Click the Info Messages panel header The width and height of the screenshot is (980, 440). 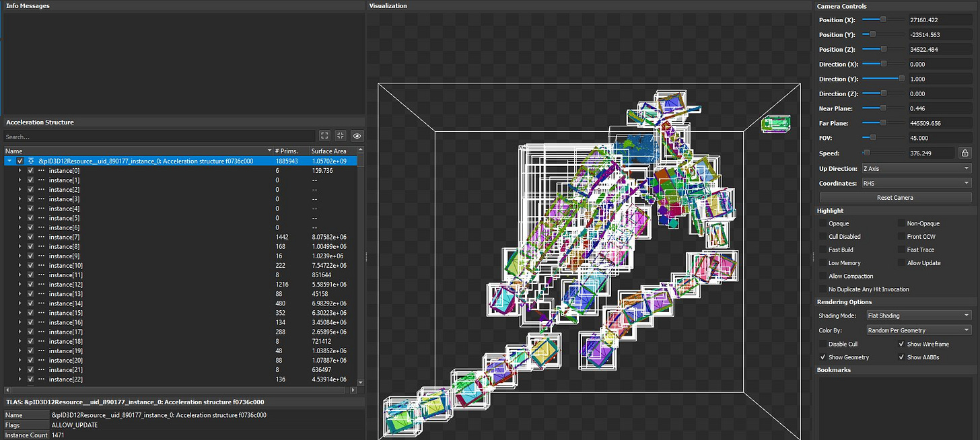183,6
